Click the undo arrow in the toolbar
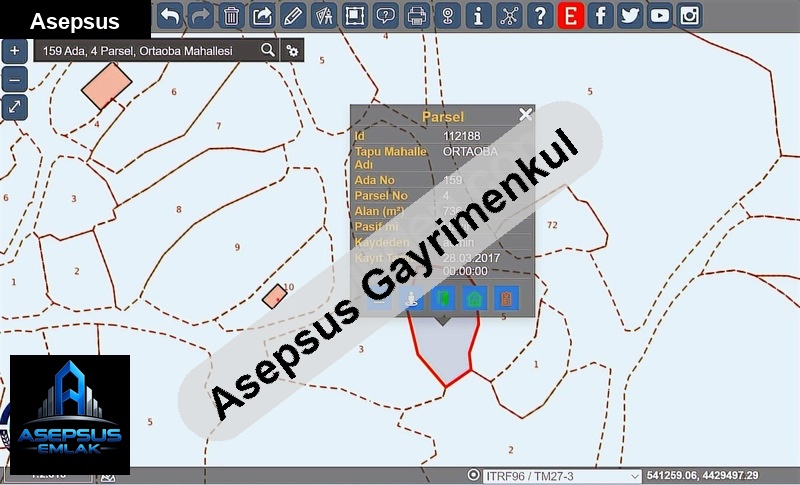The height and width of the screenshot is (485, 800). click(170, 15)
